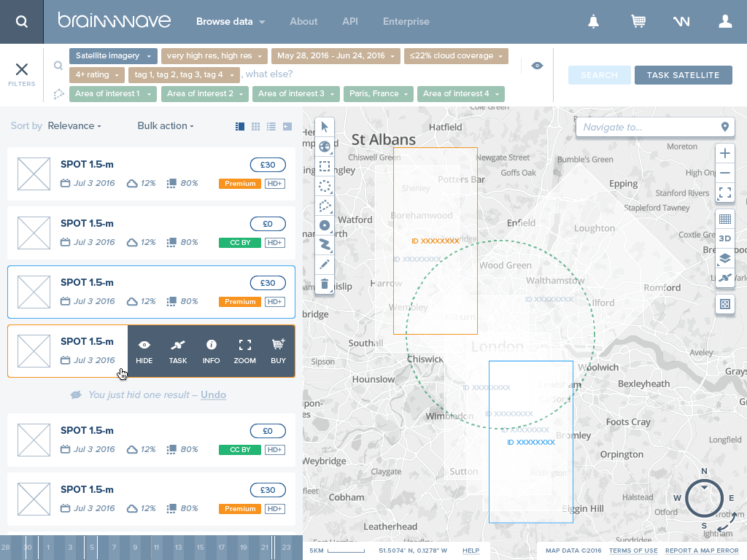Image resolution: width=747 pixels, height=560 pixels.
Task: Click the map fullscreen frame button
Action: pyautogui.click(x=724, y=304)
